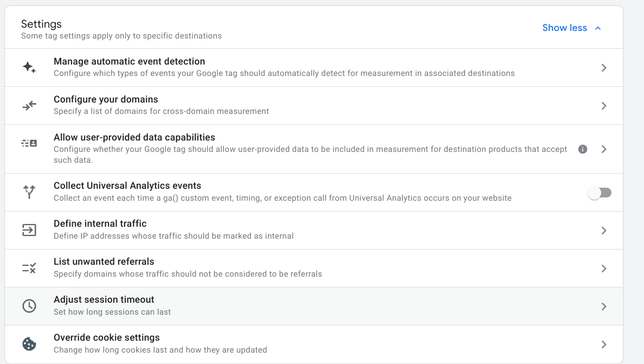Expand Manage automatic event detection chevron
Image resolution: width=644 pixels, height=364 pixels.
(x=604, y=68)
